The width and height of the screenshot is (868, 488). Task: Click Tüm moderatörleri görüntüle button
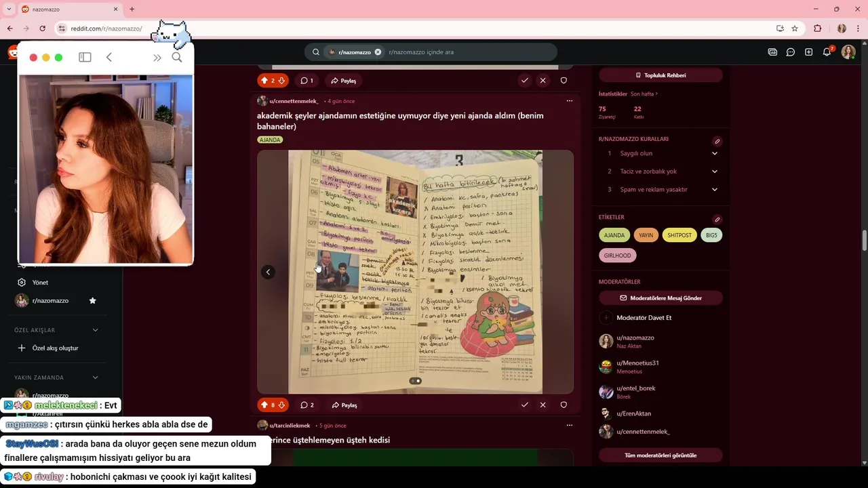pyautogui.click(x=660, y=455)
